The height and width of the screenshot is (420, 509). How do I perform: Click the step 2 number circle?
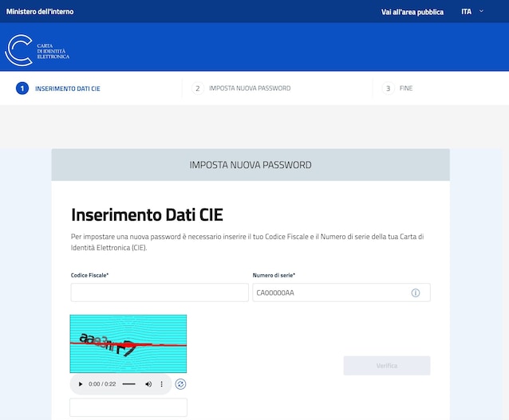click(197, 88)
